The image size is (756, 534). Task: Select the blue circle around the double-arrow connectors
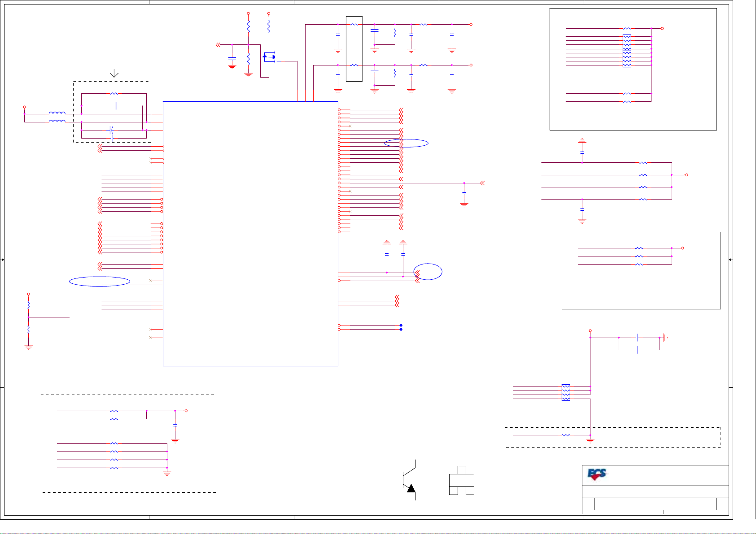click(x=428, y=272)
